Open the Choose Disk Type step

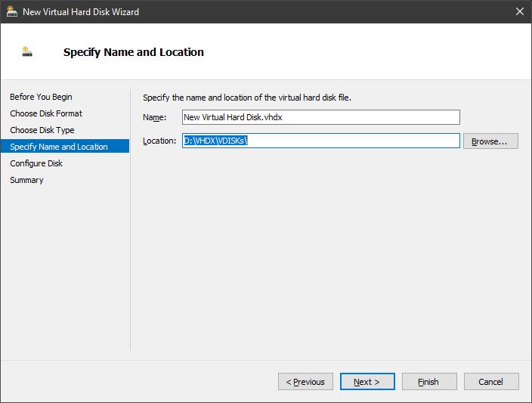coord(42,130)
